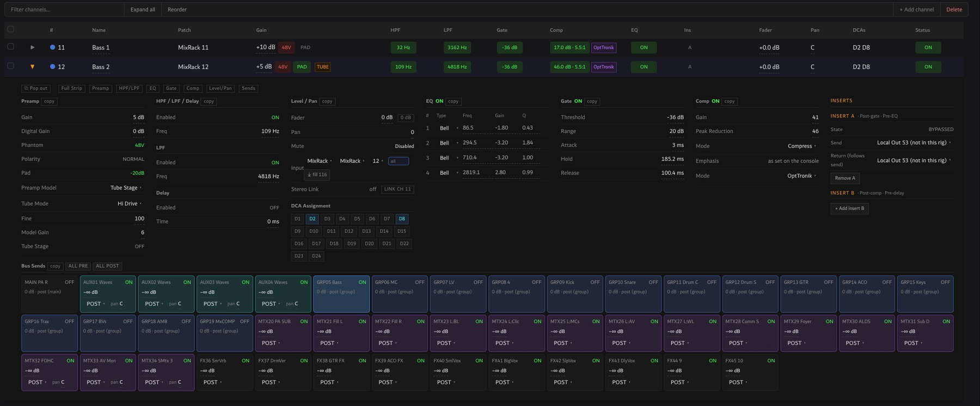The height and width of the screenshot is (406, 980).
Task: Toggle the TUBE badge on Bass 2 row
Action: [323, 67]
